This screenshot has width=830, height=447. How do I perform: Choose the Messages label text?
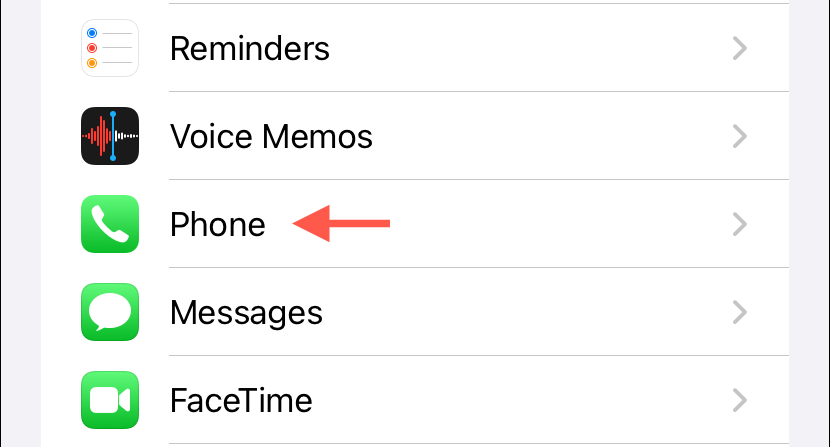tap(246, 313)
